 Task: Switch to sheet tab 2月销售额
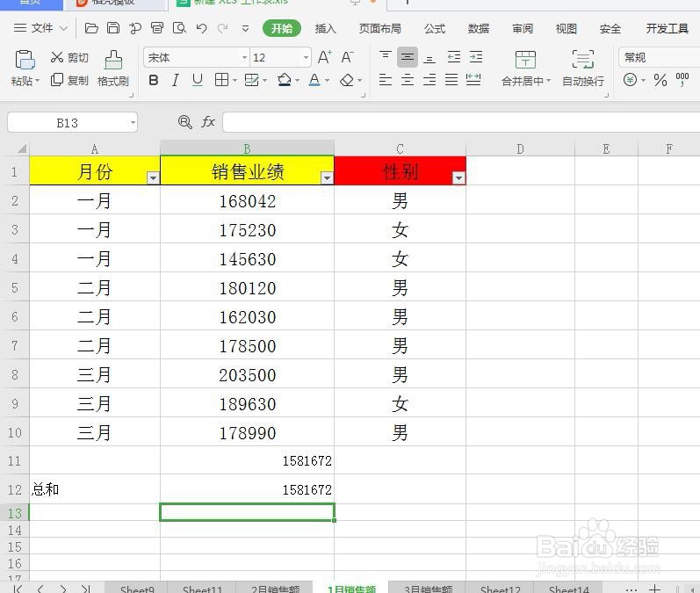pos(276,589)
